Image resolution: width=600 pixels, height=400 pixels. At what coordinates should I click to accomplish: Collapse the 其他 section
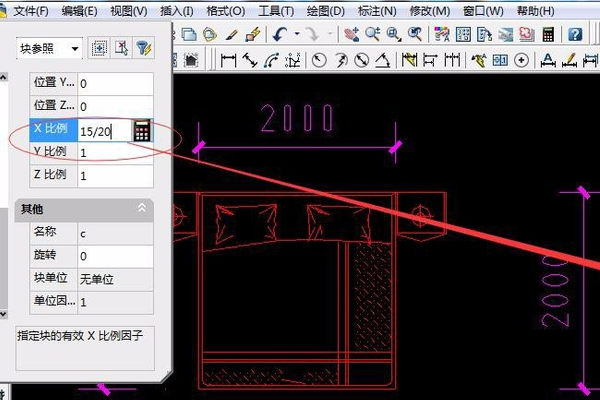click(142, 208)
